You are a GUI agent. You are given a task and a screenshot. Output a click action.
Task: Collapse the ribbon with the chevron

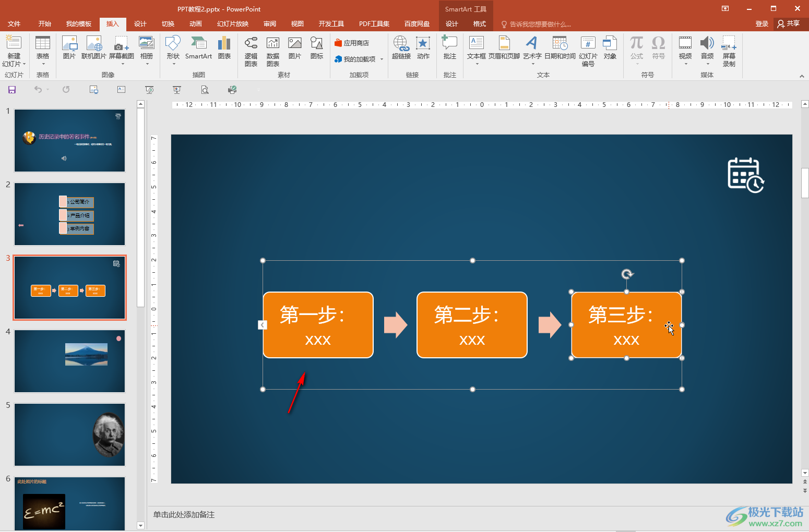(802, 76)
